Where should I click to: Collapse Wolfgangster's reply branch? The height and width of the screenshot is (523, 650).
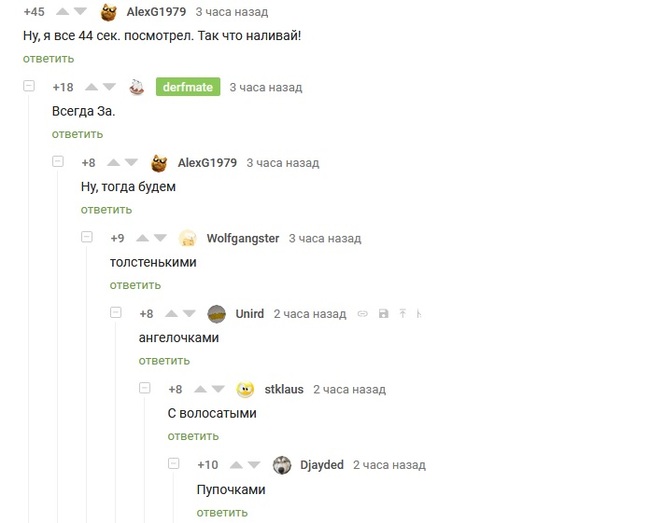(87, 237)
